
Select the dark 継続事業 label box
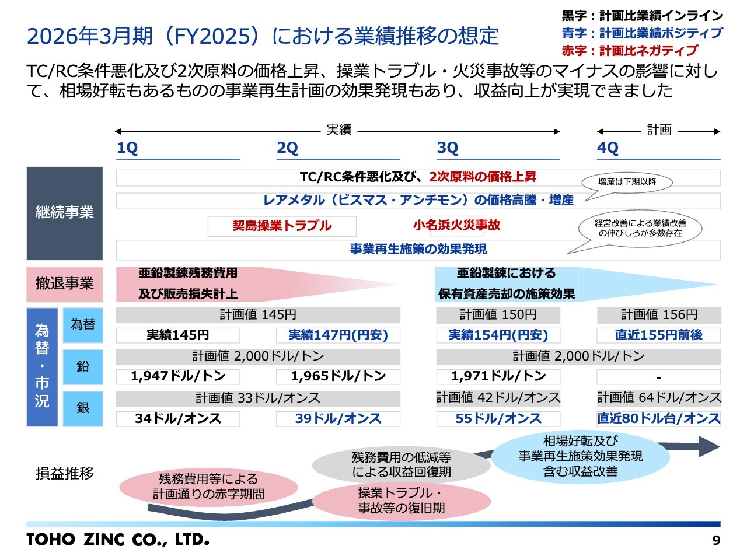pyautogui.click(x=64, y=213)
